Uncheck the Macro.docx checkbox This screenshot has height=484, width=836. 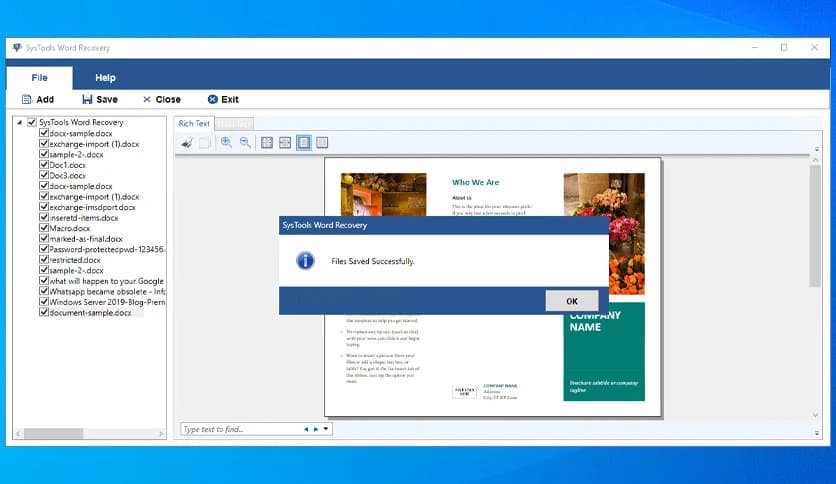[x=44, y=229]
